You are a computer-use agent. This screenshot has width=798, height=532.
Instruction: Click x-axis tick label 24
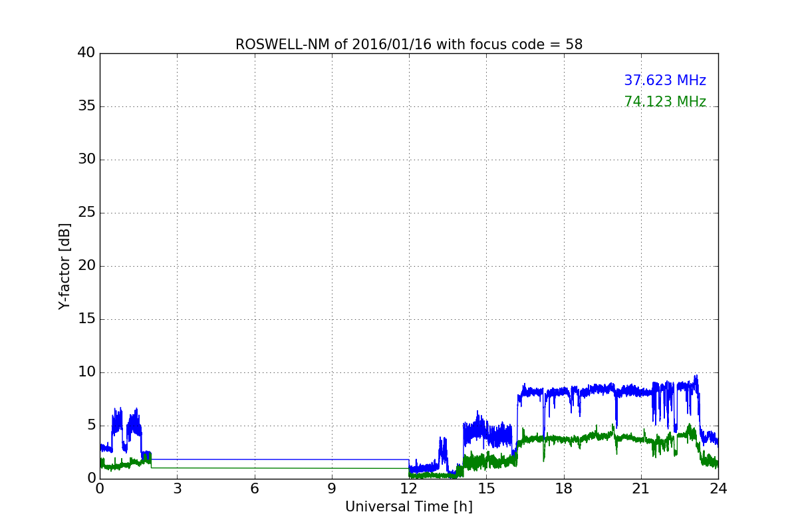718,489
